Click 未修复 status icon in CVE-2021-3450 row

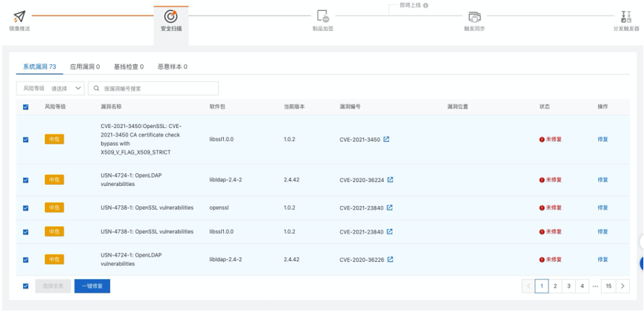(542, 140)
